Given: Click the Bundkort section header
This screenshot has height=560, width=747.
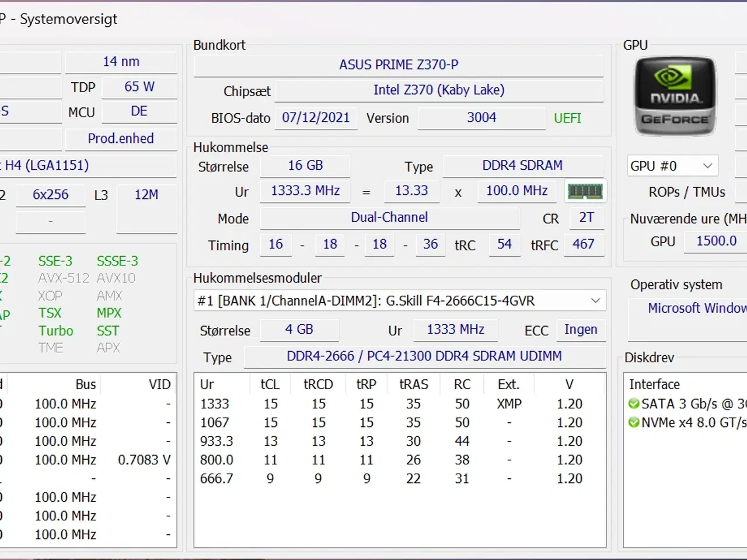Looking at the screenshot, I should (219, 45).
